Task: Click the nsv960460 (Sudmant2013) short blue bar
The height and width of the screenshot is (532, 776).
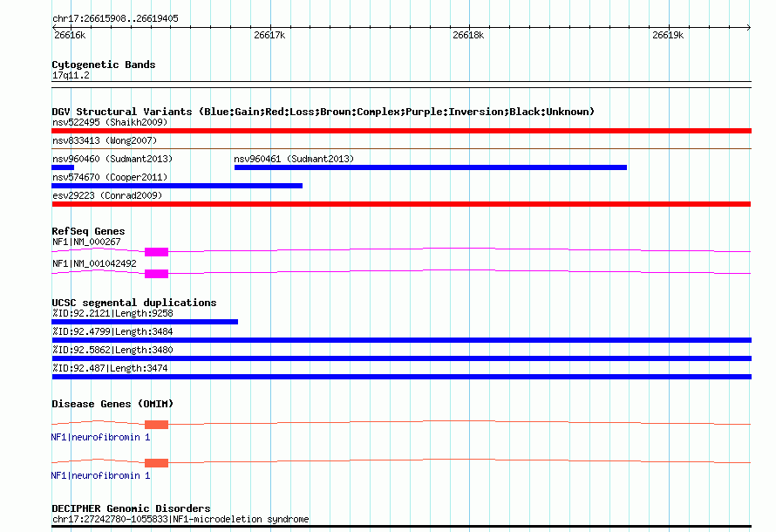Action: [x=63, y=167]
